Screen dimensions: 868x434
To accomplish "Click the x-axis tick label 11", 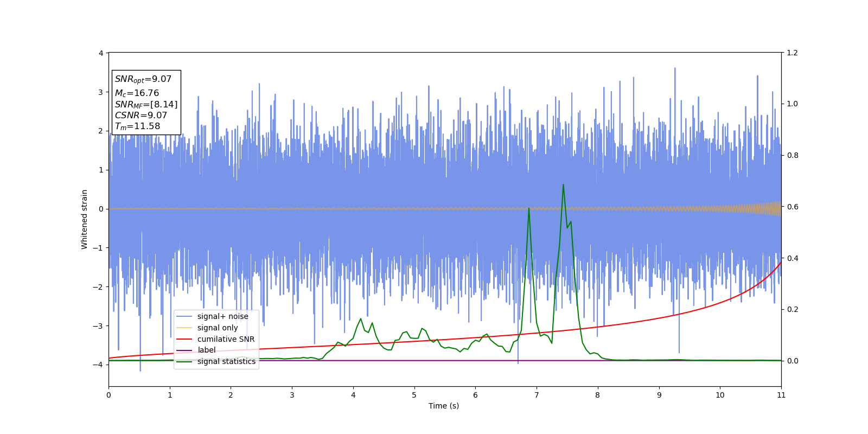I will pos(781,395).
